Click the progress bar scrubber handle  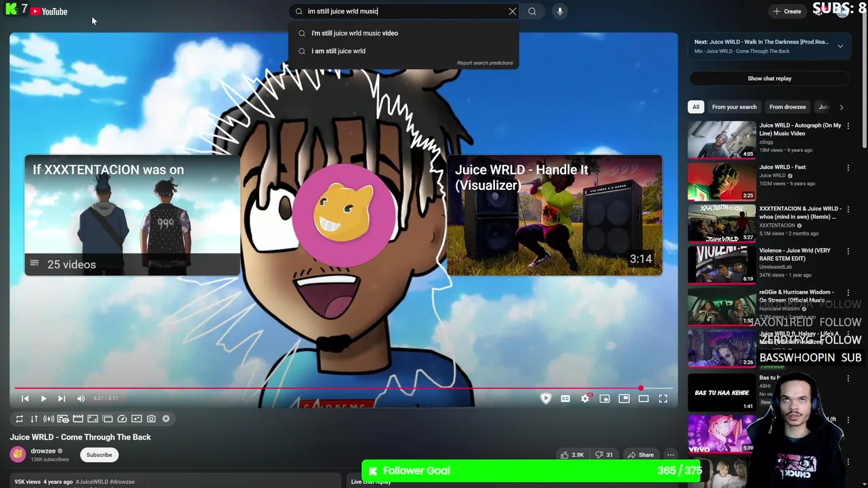[x=641, y=388]
